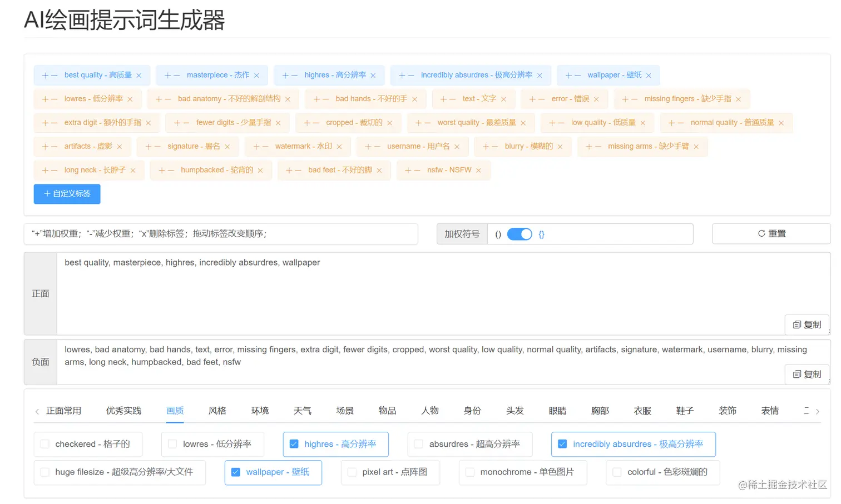Image resolution: width=841 pixels, height=504 pixels.
Task: Click minus on missing arms tag
Action: pos(598,147)
